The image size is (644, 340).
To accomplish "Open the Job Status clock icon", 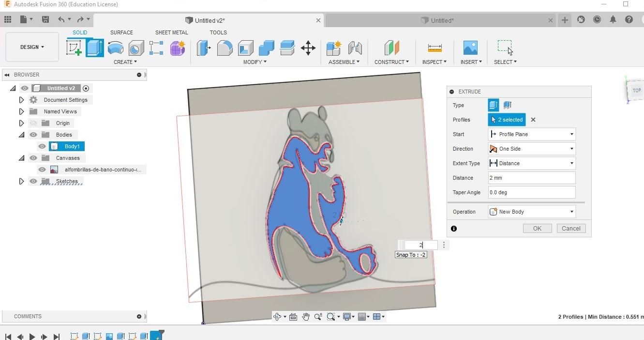I will 597,20.
